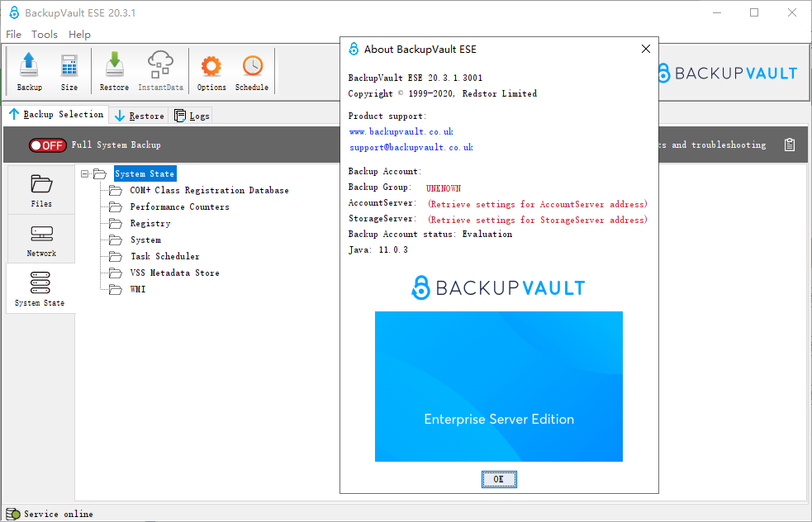Click OK in the About dialog
The image size is (812, 522).
tap(499, 479)
